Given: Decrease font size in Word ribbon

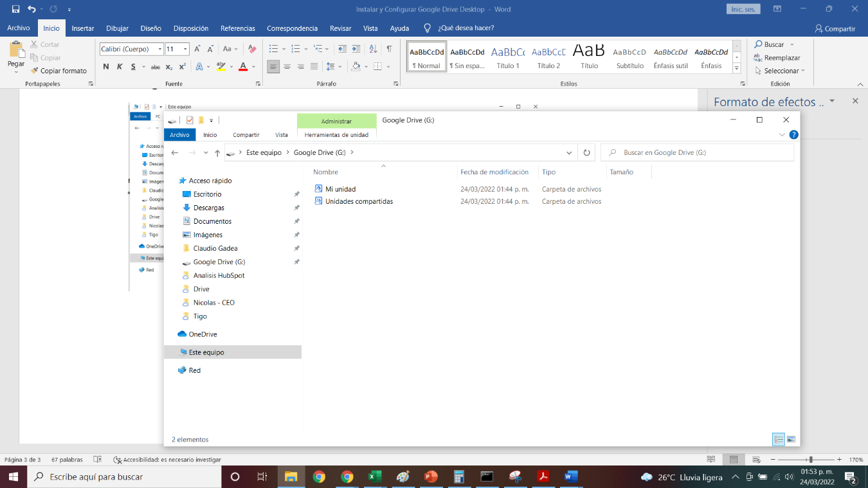Looking at the screenshot, I should (211, 49).
